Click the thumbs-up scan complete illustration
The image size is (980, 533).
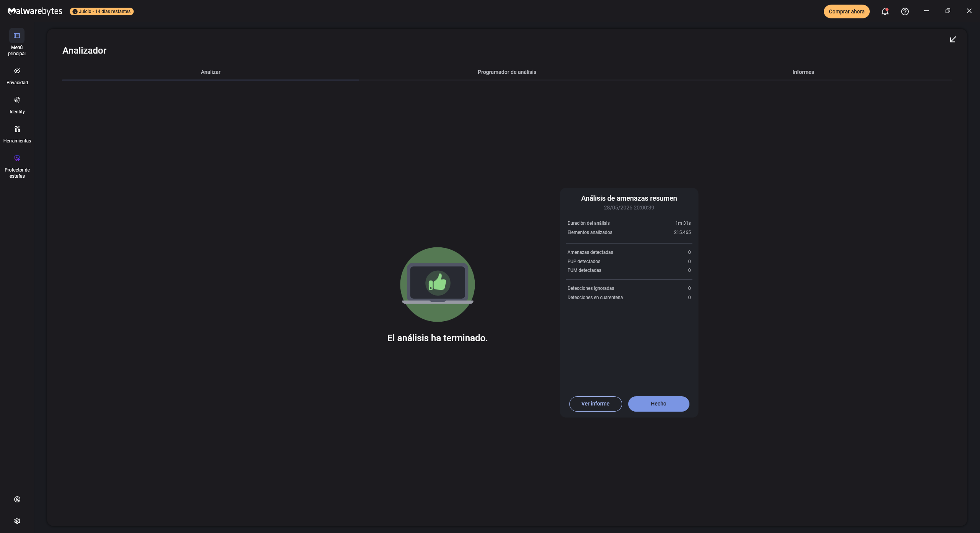pos(438,284)
